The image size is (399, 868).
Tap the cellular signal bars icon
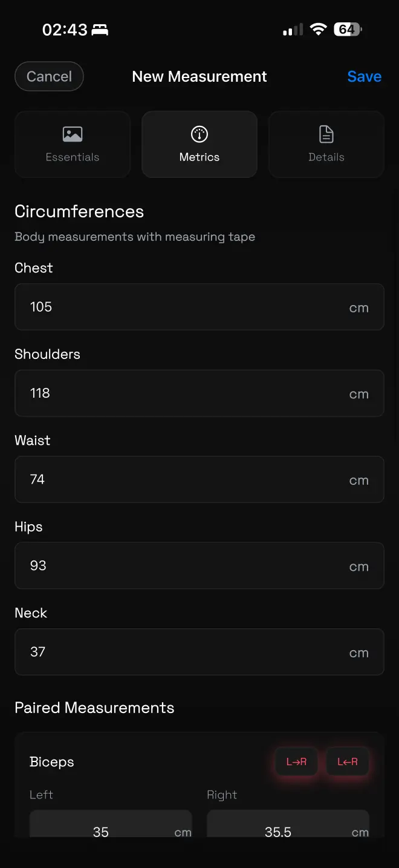coord(293,30)
